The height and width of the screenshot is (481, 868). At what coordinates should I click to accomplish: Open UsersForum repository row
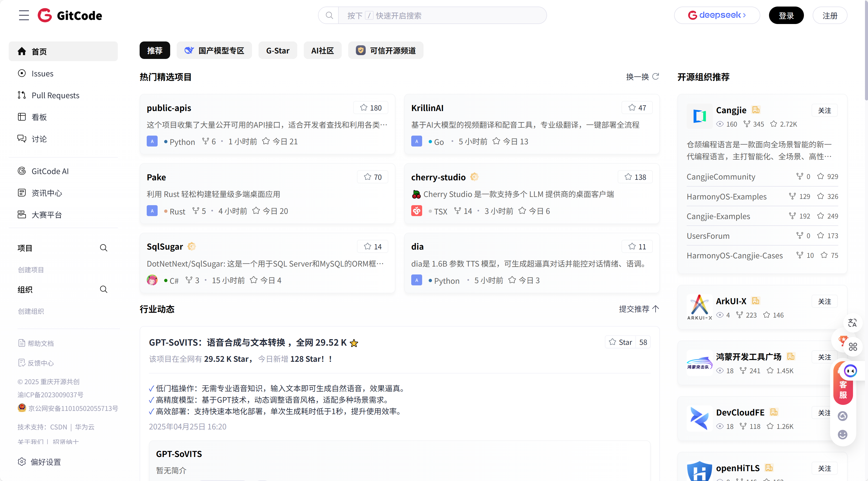coord(762,236)
